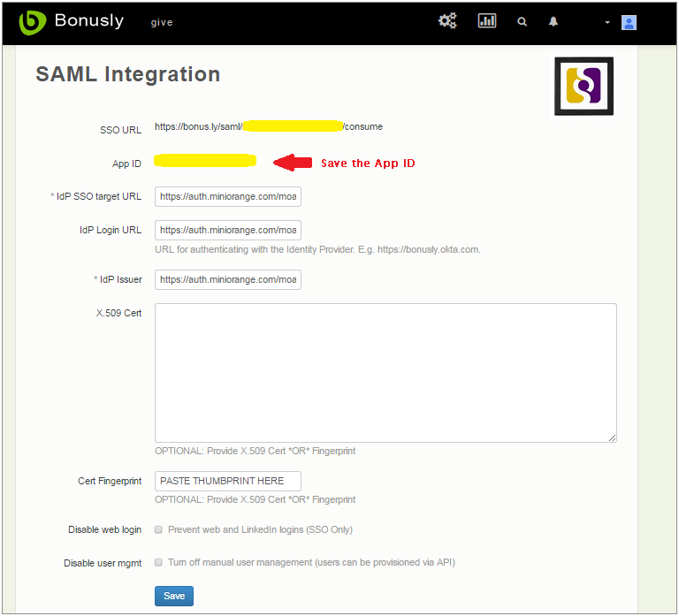679x616 pixels.
Task: Click the SSO URL label
Action: click(x=120, y=130)
